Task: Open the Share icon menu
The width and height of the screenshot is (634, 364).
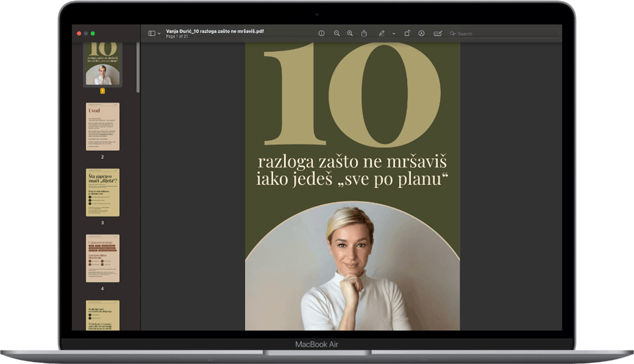Action: tap(364, 34)
